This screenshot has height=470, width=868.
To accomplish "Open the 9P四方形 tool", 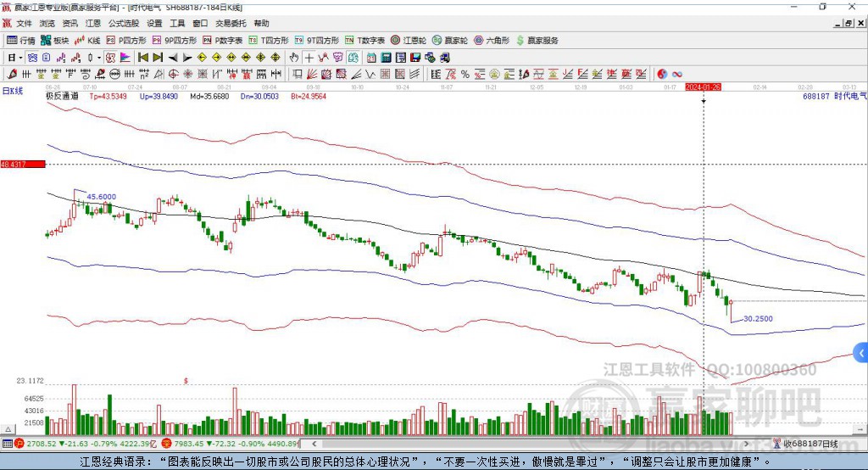I will pos(175,41).
